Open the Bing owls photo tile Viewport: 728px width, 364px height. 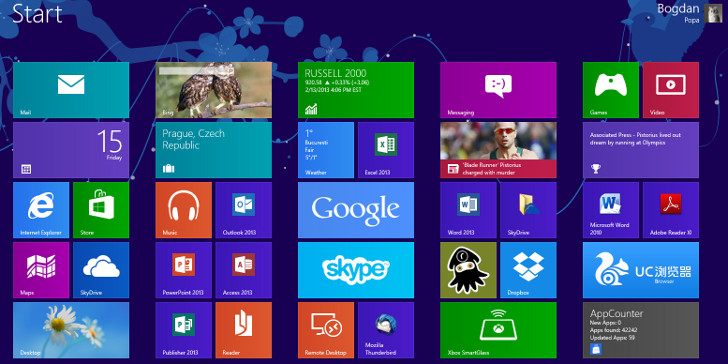[214, 90]
